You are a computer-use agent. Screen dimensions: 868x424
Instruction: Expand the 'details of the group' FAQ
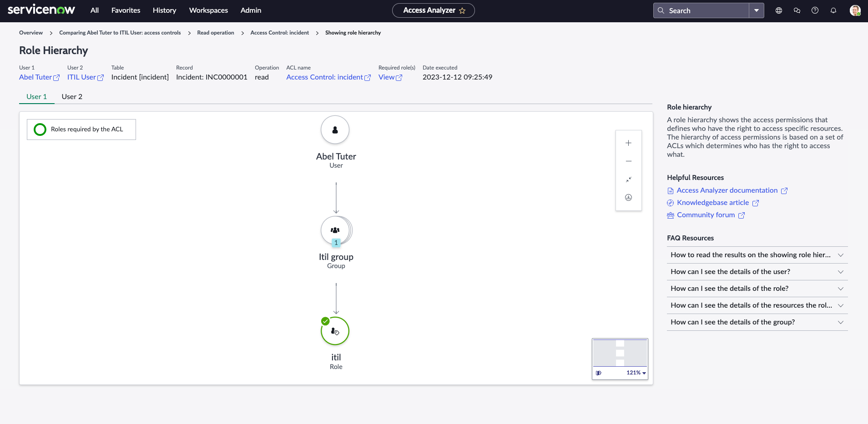pos(757,322)
